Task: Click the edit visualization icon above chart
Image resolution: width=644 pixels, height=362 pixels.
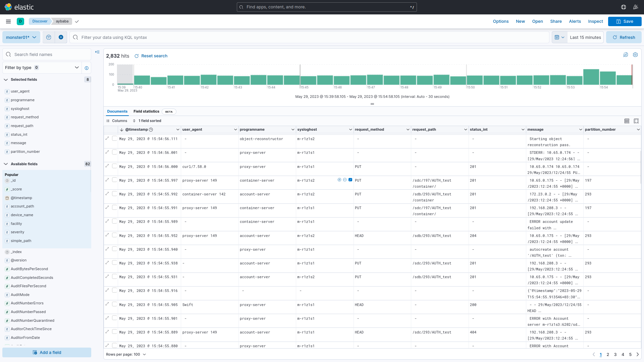Action: [626, 55]
